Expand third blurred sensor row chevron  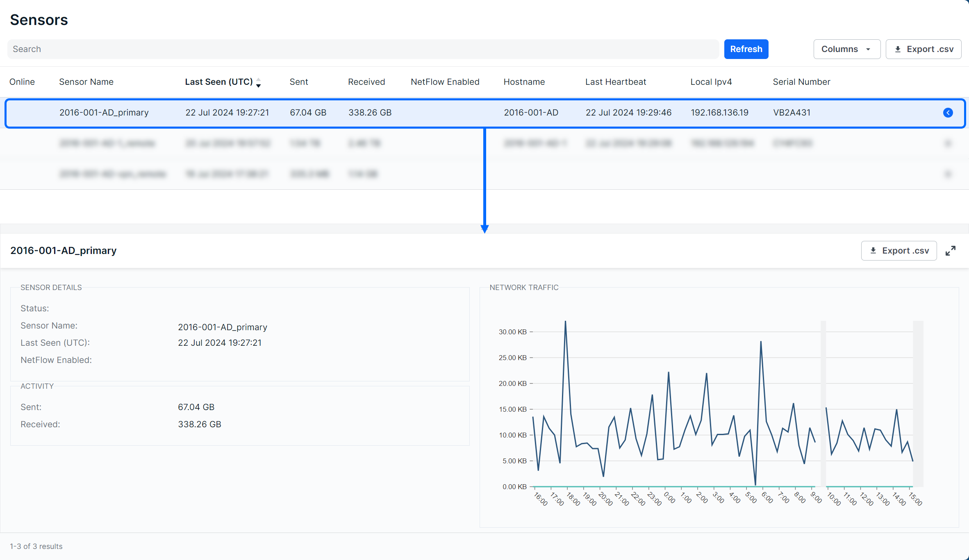point(948,174)
